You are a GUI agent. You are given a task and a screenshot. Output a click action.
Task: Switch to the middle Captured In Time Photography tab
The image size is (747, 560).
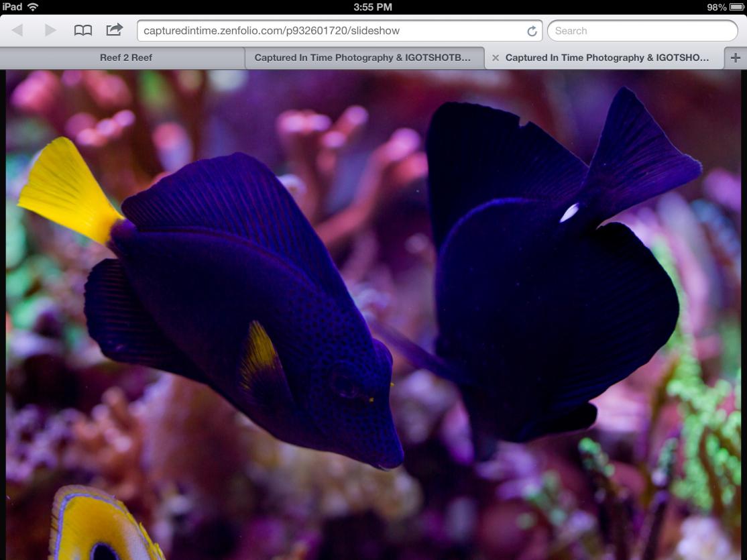coord(365,58)
